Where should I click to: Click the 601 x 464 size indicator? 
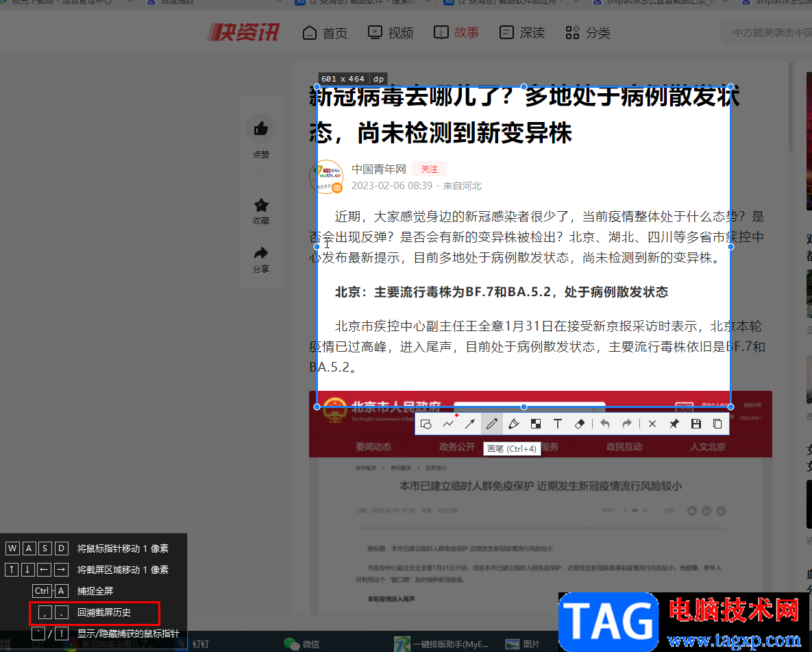(x=343, y=79)
